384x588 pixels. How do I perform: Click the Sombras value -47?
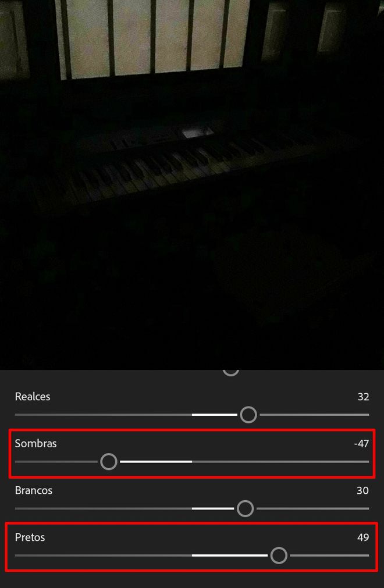coord(361,444)
